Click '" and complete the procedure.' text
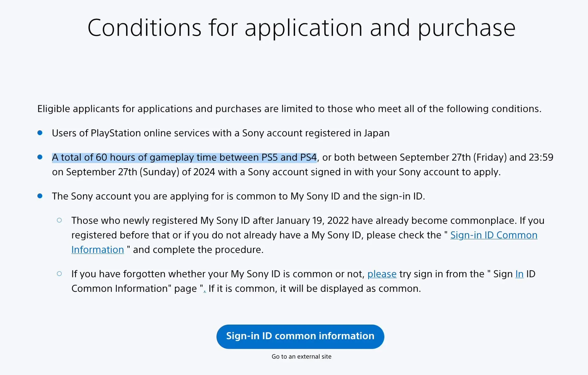The image size is (588, 375). tap(195, 250)
